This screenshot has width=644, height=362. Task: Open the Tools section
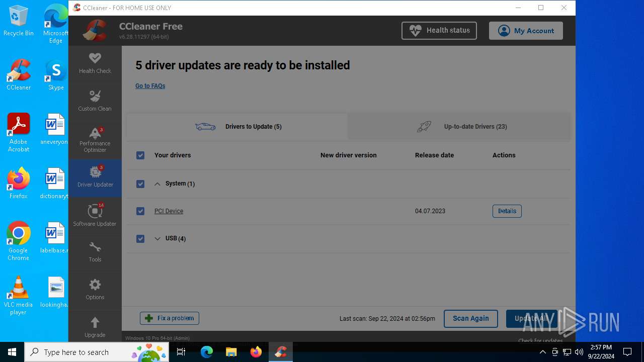pyautogui.click(x=95, y=252)
